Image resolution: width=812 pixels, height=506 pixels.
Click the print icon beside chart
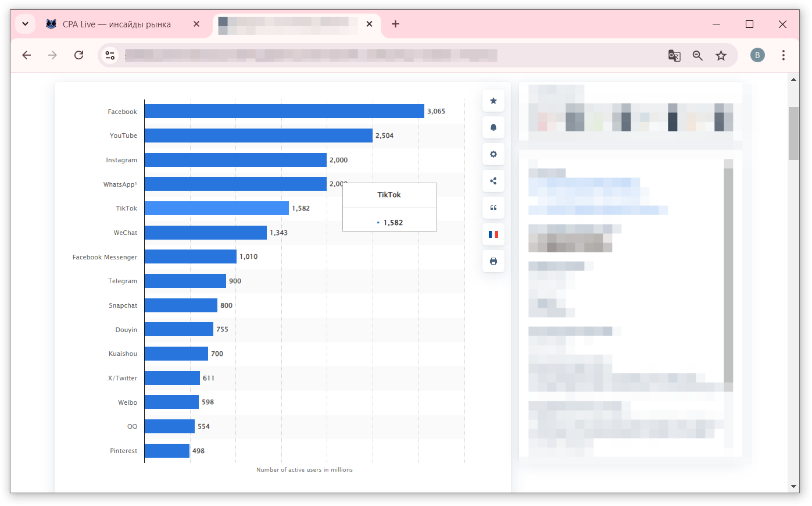tap(493, 261)
